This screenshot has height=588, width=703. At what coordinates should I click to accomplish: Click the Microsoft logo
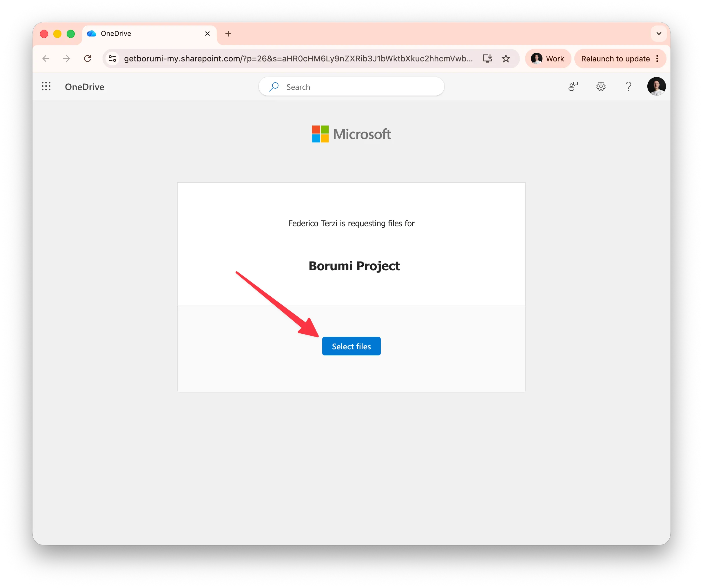tap(351, 134)
